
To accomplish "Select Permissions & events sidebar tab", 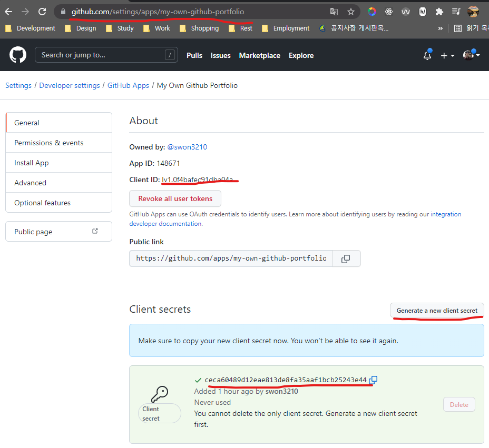I will pyautogui.click(x=58, y=143).
